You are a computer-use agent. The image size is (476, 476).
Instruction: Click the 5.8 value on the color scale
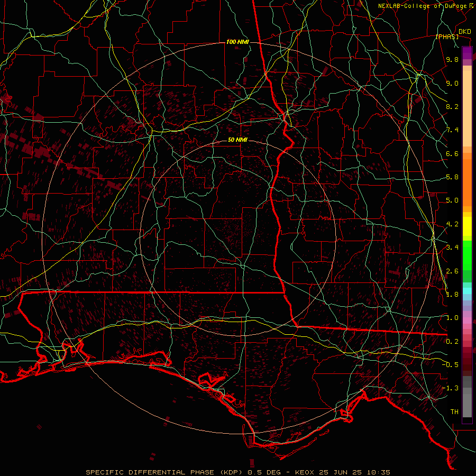pos(452,177)
